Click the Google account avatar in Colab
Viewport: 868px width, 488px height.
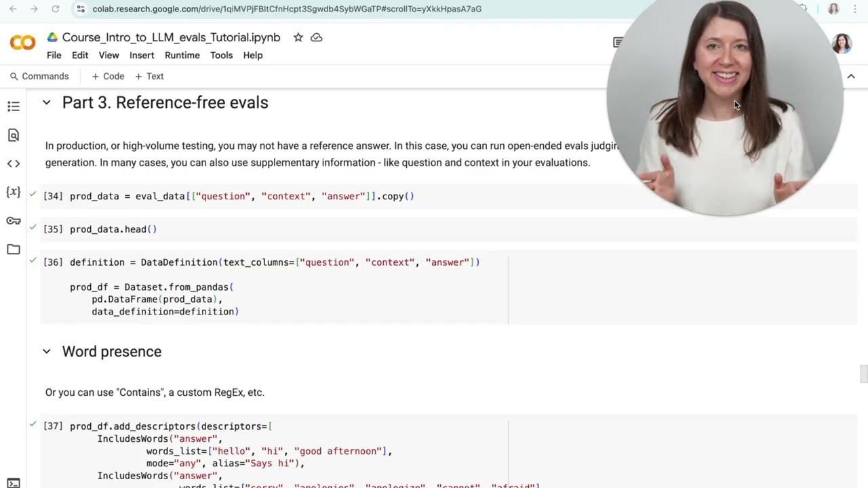(842, 43)
